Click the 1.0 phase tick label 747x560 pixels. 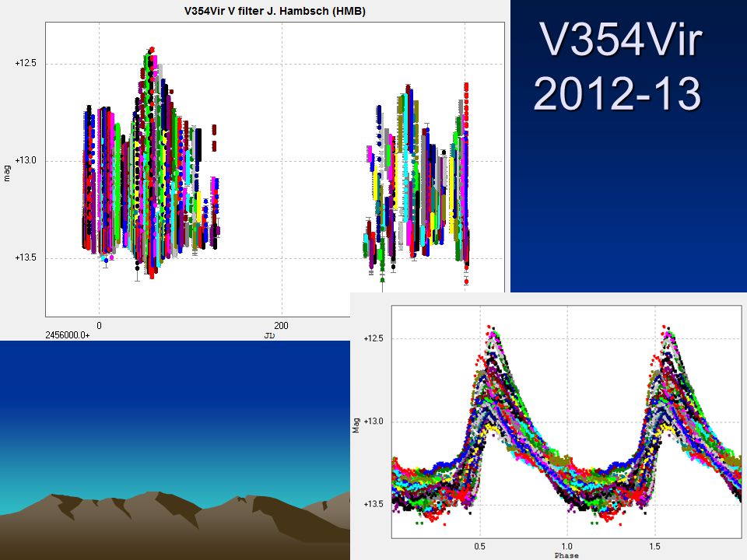pos(567,546)
